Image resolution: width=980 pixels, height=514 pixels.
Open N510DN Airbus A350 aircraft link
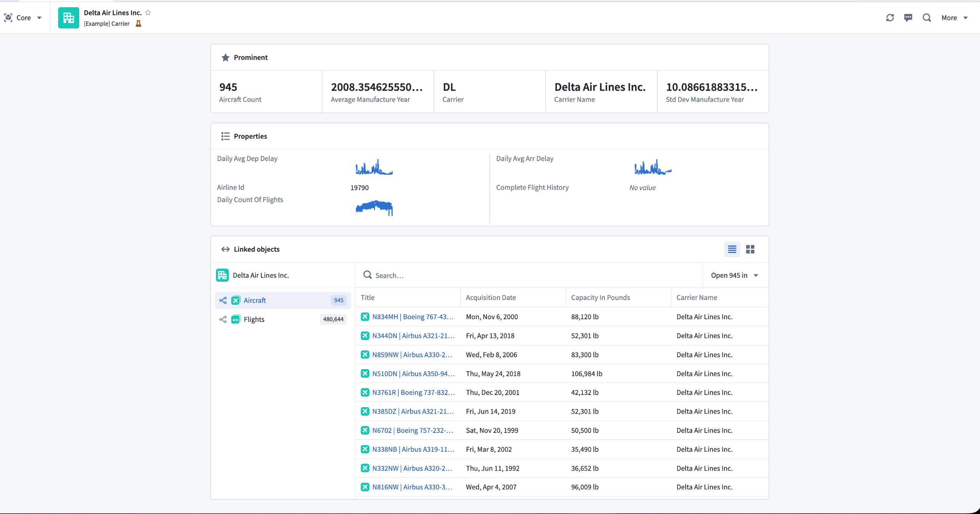(x=413, y=373)
